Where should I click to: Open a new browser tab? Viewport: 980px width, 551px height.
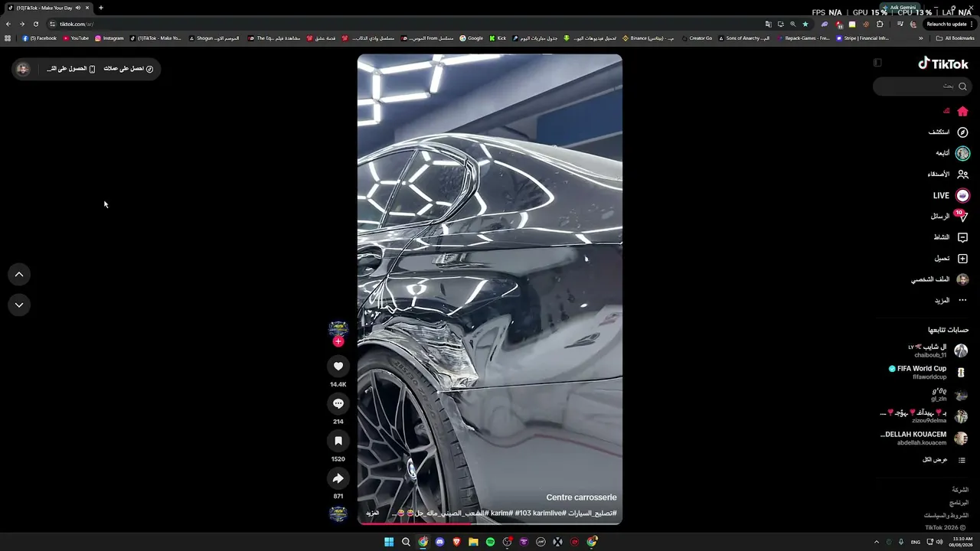point(100,8)
